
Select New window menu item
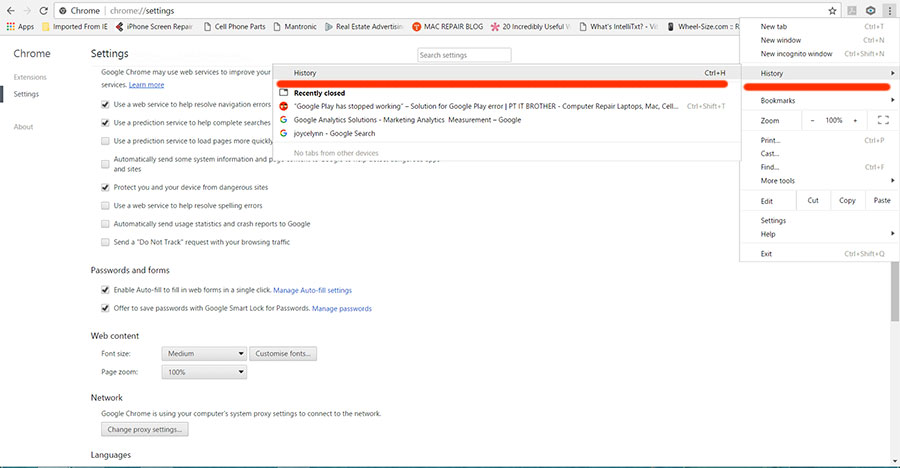(x=820, y=40)
